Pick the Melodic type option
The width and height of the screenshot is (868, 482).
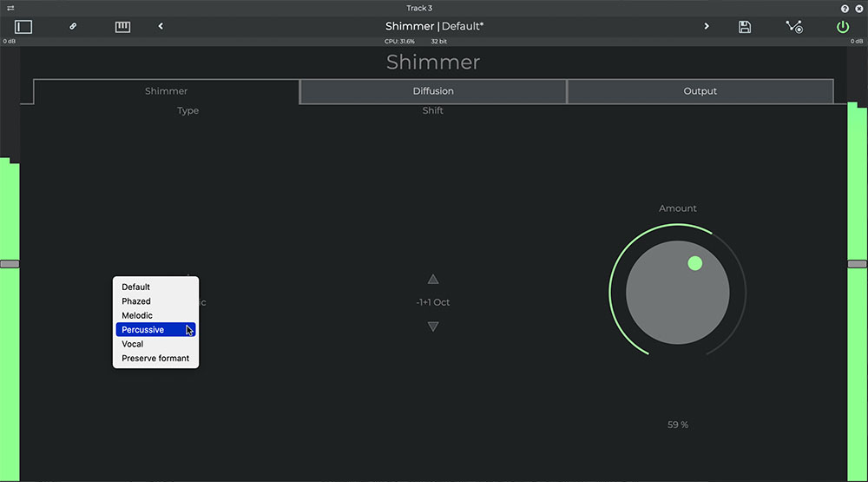point(137,316)
